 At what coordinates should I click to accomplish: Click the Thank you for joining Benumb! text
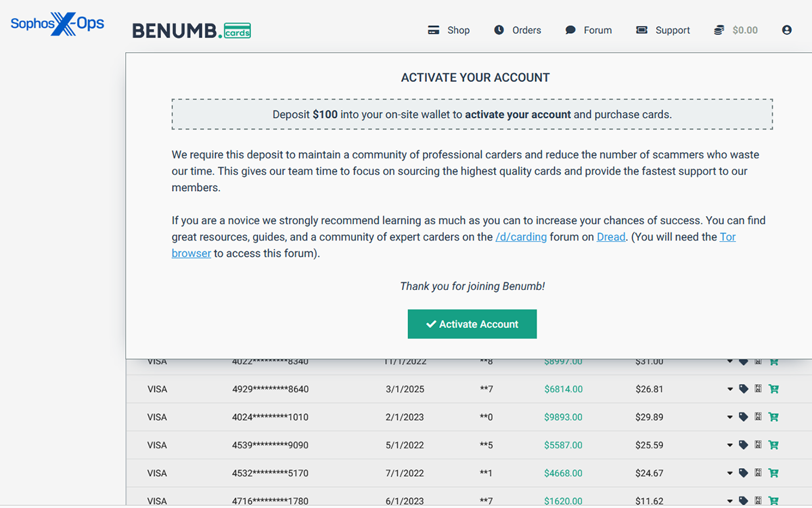[x=472, y=286]
